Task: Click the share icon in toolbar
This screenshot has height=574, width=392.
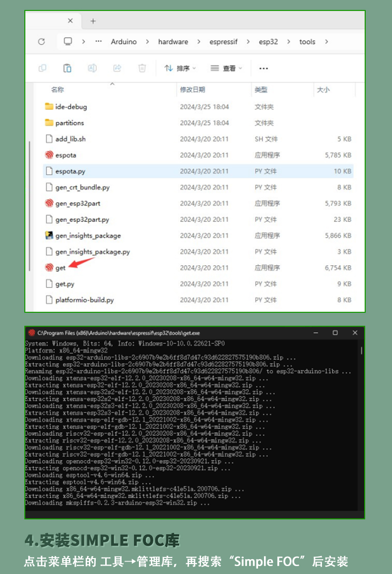Action: tap(117, 68)
